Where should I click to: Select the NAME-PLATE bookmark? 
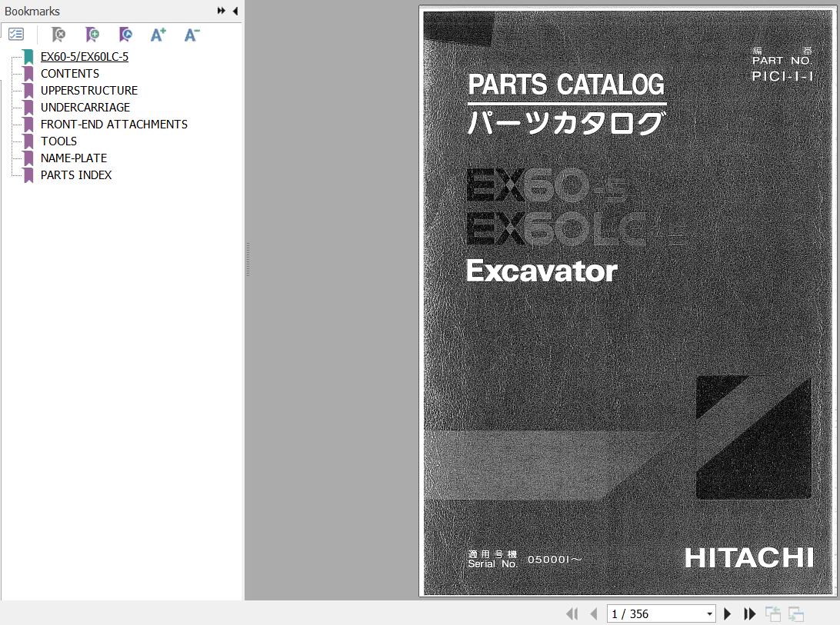tap(74, 158)
